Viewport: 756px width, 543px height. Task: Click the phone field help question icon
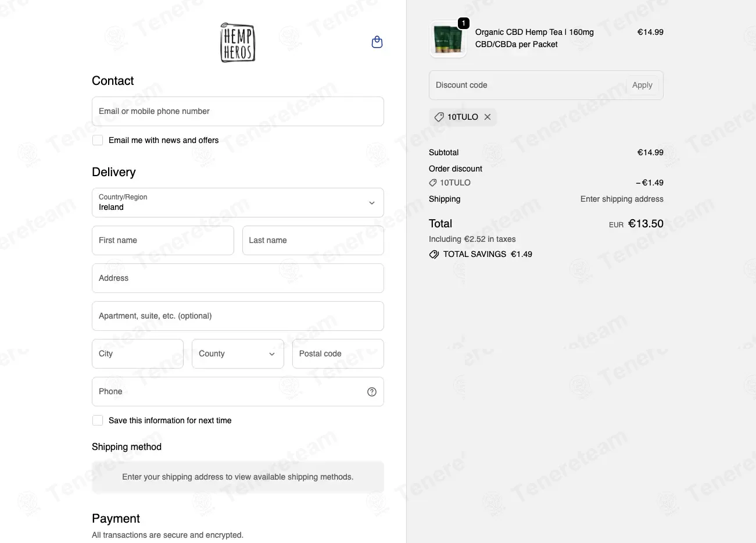[x=372, y=392]
